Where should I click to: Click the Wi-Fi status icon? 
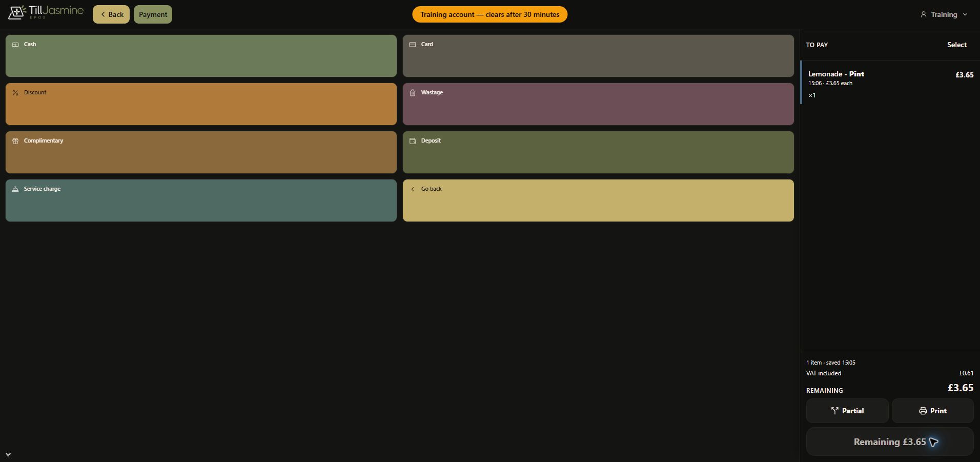click(8, 455)
